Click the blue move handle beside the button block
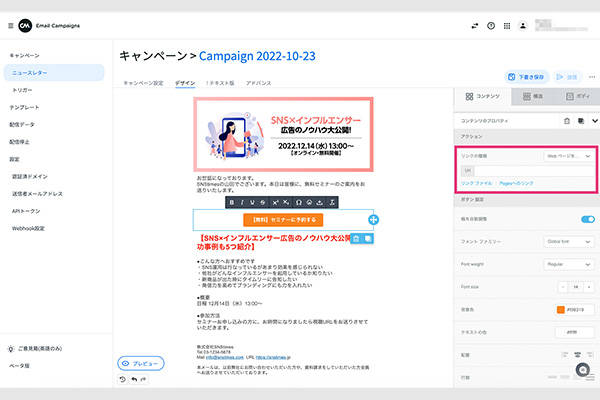Image resolution: width=600 pixels, height=400 pixels. [373, 219]
